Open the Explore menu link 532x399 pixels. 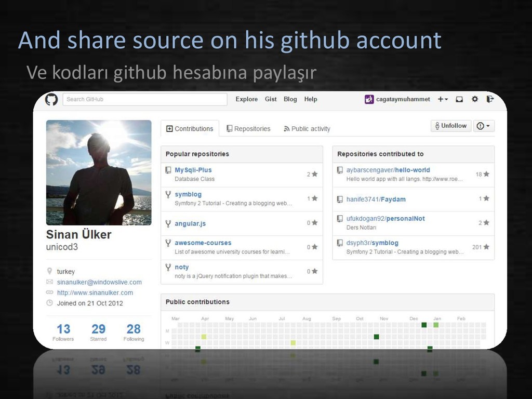[x=246, y=99]
